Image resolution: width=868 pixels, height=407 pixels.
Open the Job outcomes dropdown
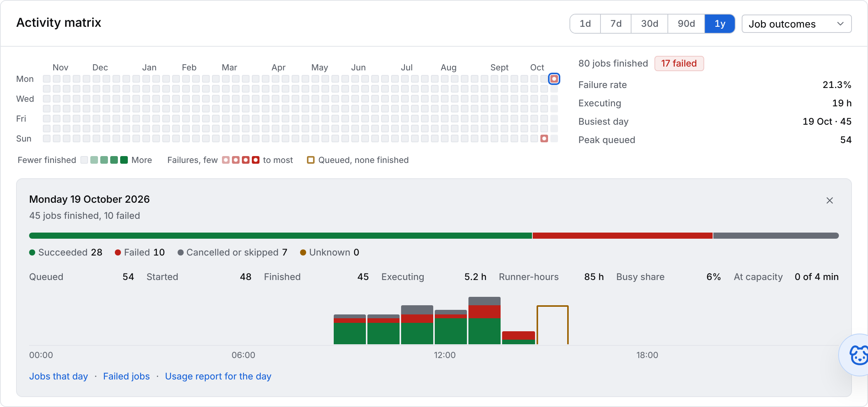coord(796,24)
